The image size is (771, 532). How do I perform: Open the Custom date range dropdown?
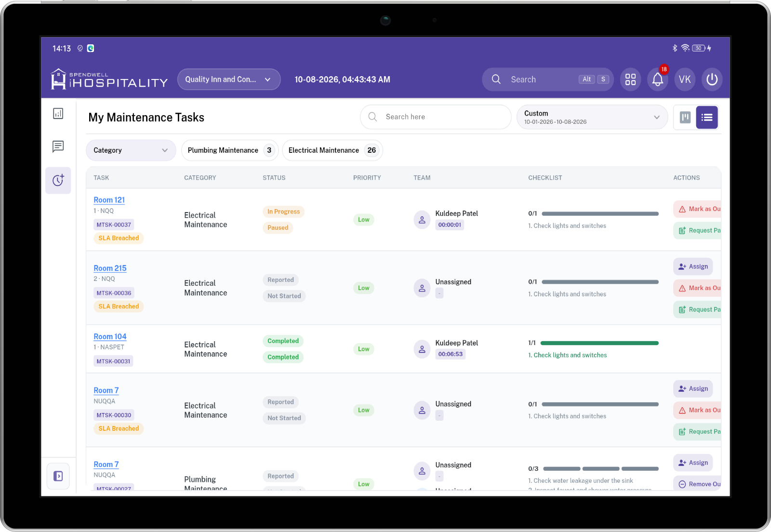tap(592, 117)
